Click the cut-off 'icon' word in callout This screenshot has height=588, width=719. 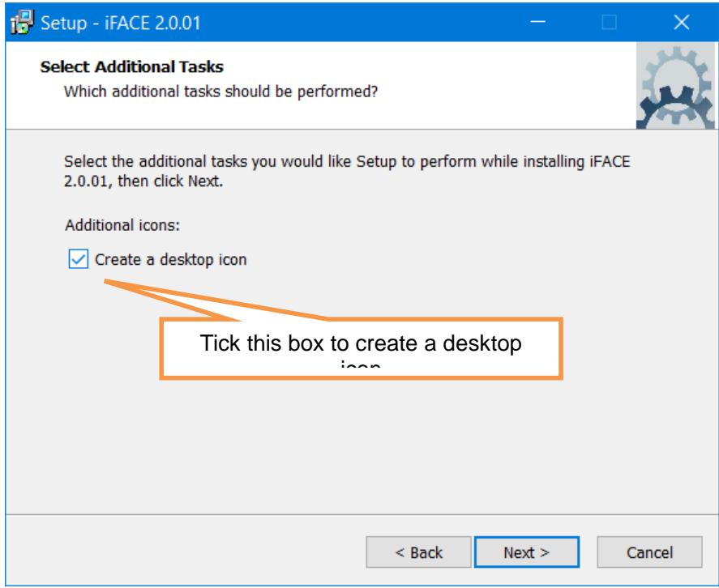coord(361,364)
